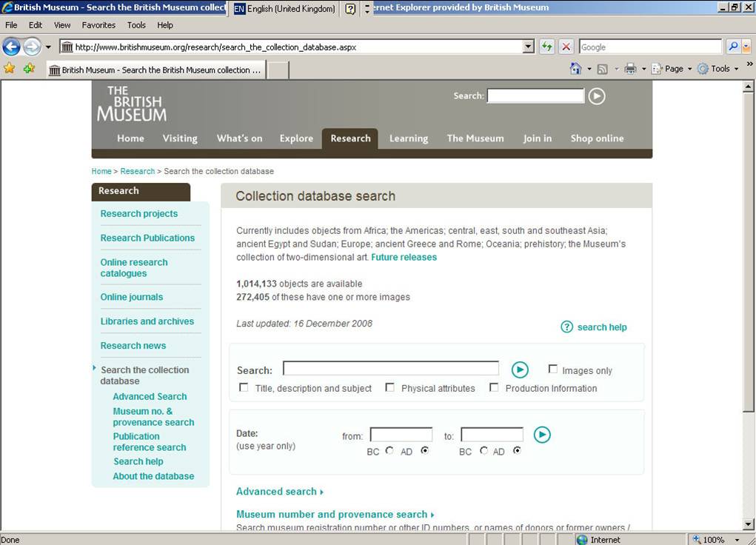The image size is (756, 545).
Task: Open the recent pages dropdown arrow
Action: [48, 47]
